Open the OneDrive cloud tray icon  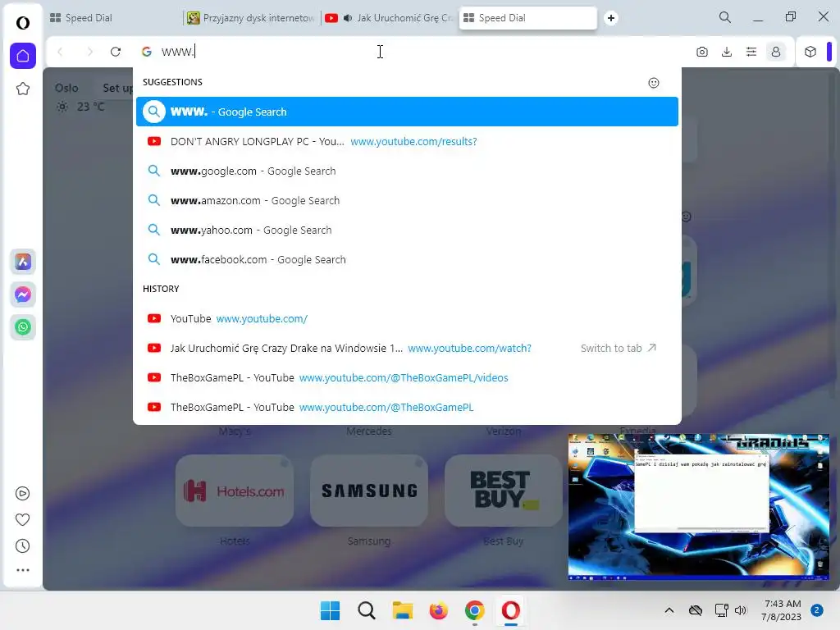pyautogui.click(x=696, y=610)
